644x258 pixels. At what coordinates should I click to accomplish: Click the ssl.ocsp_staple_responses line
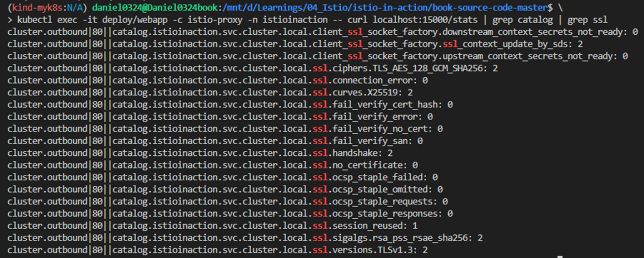click(x=230, y=213)
